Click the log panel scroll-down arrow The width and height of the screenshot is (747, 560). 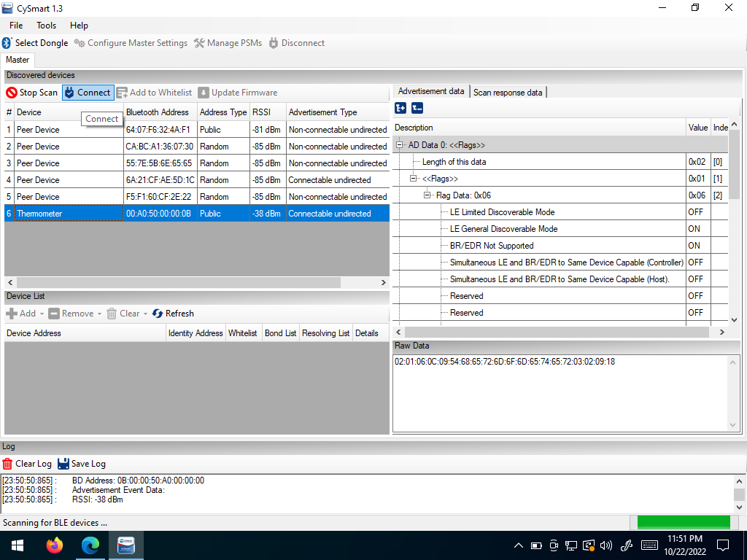click(x=739, y=507)
